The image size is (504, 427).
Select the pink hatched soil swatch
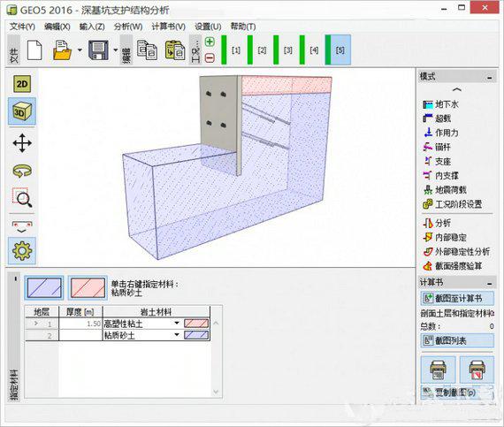click(88, 287)
